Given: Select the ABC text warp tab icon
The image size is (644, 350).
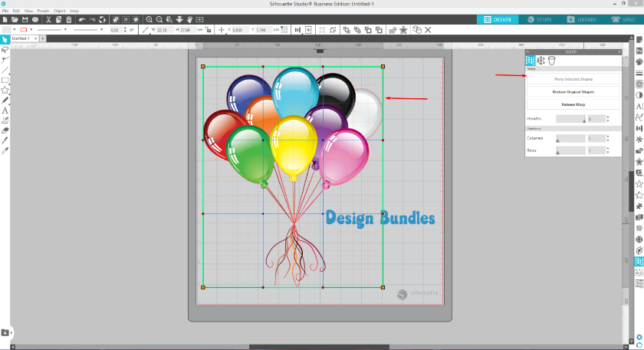Looking at the screenshot, I should tap(541, 61).
